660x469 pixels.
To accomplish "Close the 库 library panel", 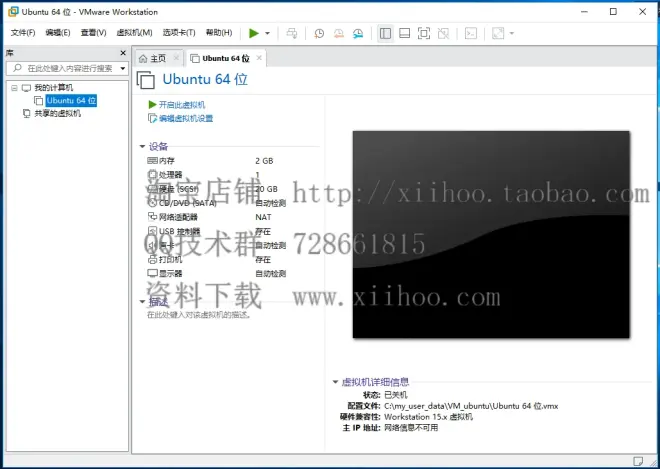I will [x=123, y=53].
